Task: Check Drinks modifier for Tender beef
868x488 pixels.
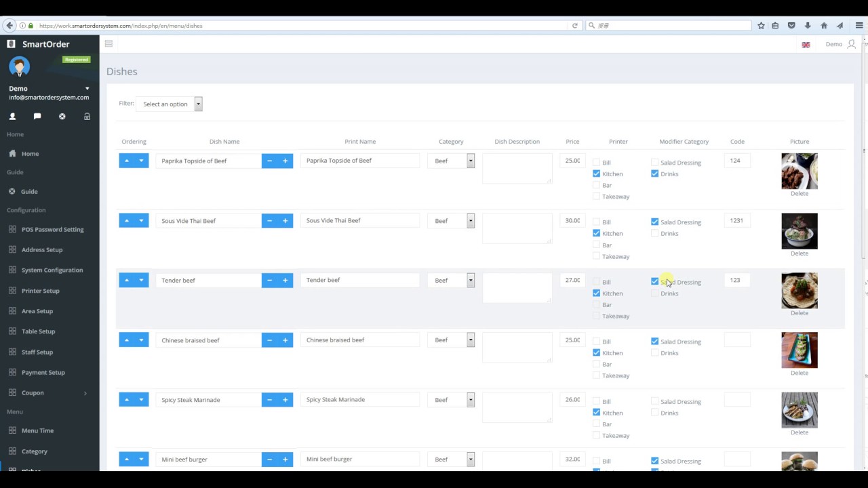Action: click(x=655, y=293)
